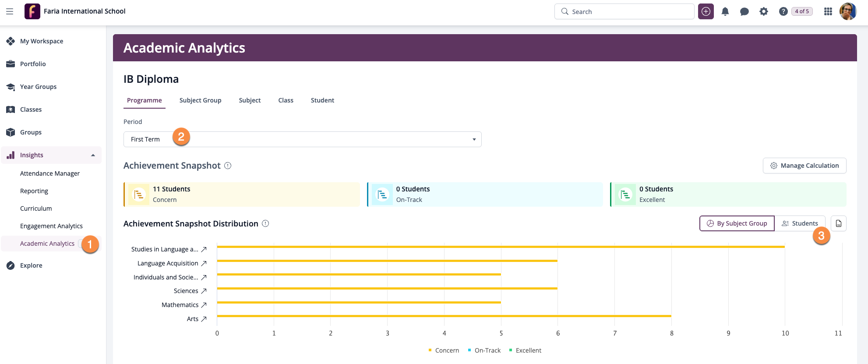The image size is (868, 364).
Task: Switch distribution view to Students
Action: 800,223
